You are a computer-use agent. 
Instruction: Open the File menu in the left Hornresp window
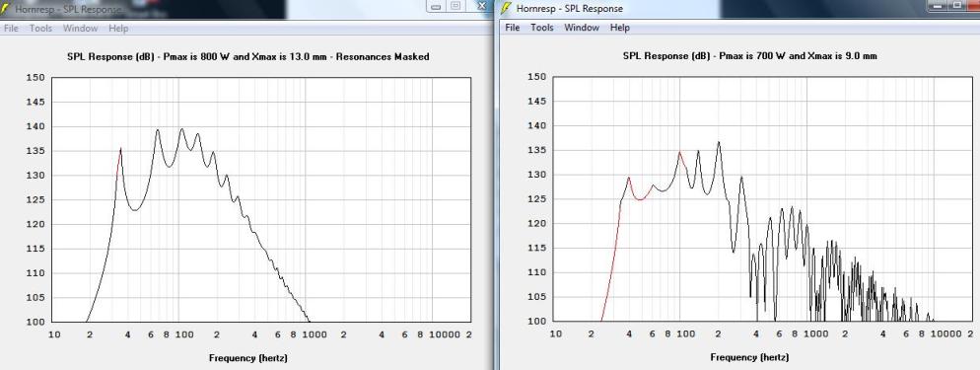coord(11,29)
